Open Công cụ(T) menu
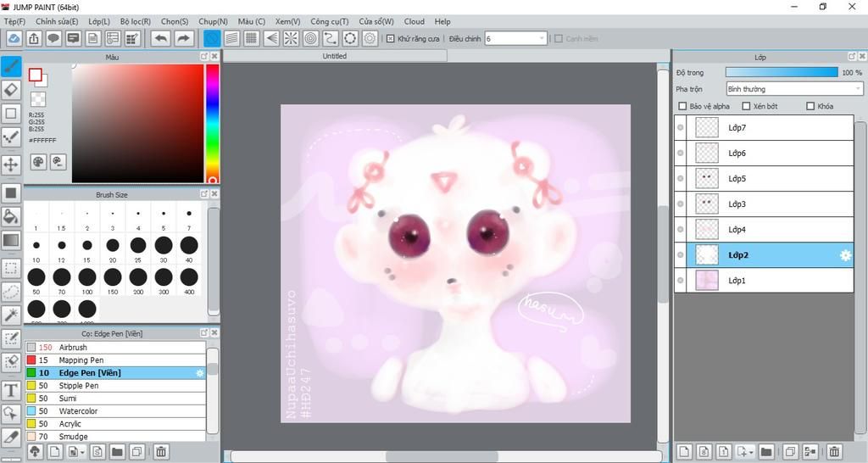Viewport: 868px width, 463px height. pyautogui.click(x=330, y=21)
